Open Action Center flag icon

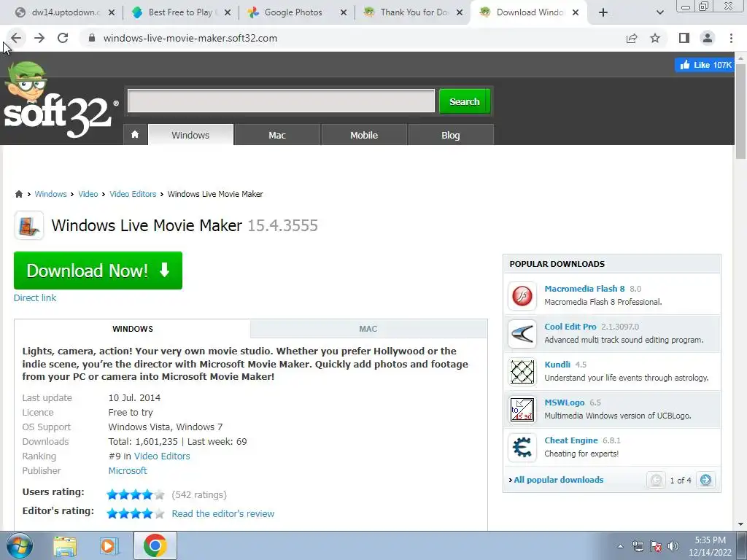click(x=656, y=546)
